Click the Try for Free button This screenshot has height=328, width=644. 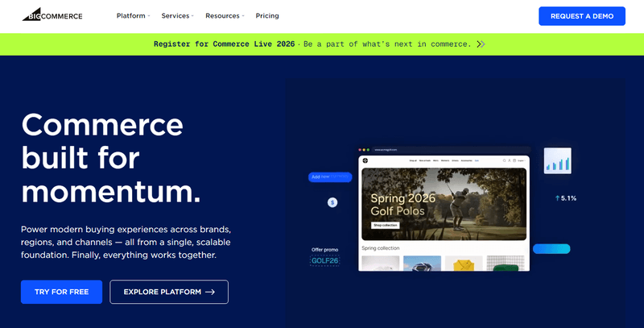click(x=62, y=292)
